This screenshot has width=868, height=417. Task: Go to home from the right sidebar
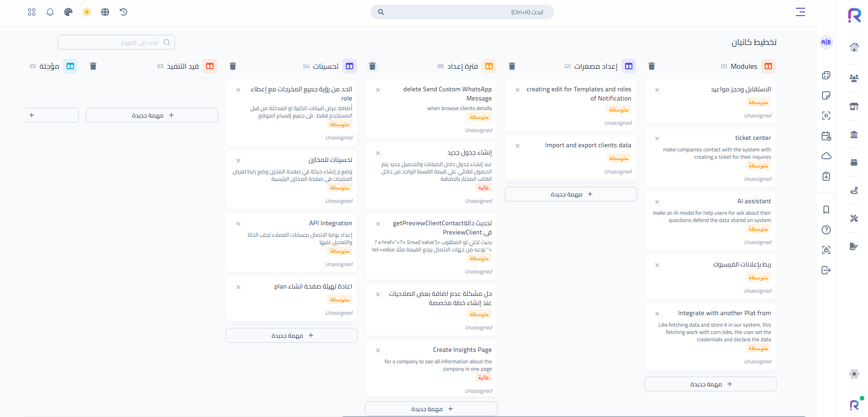coord(854,47)
